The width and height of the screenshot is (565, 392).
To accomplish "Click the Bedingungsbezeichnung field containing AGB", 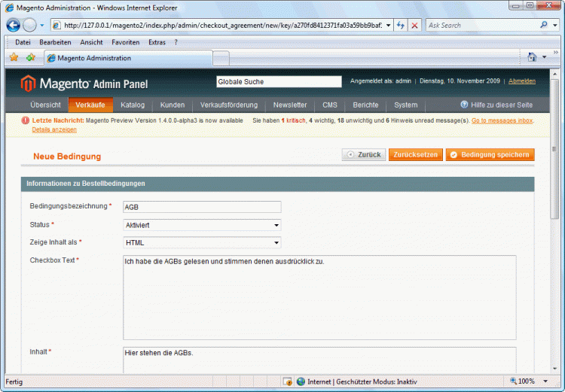I will pos(202,207).
